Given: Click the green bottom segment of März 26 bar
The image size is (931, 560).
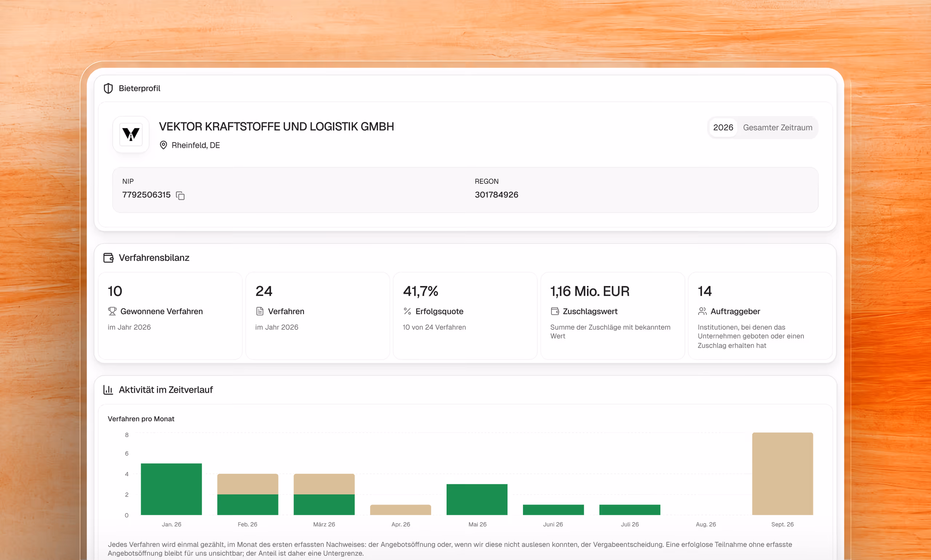Looking at the screenshot, I should pyautogui.click(x=324, y=504).
